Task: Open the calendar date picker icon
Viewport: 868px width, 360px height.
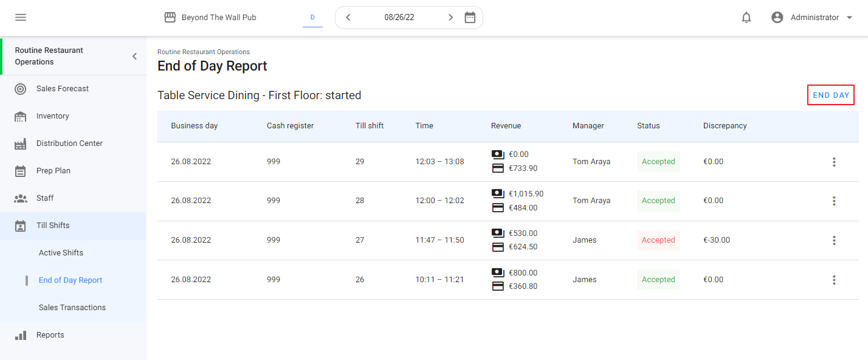Action: (470, 18)
